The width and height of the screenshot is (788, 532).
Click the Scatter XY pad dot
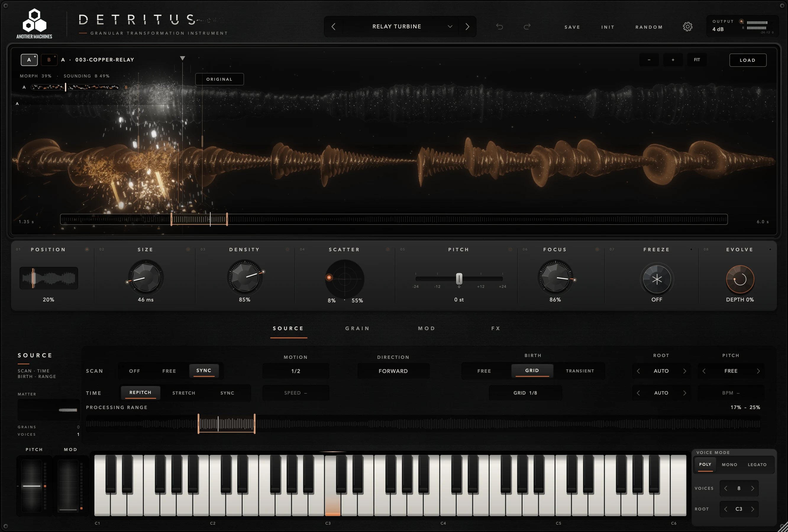pyautogui.click(x=329, y=278)
